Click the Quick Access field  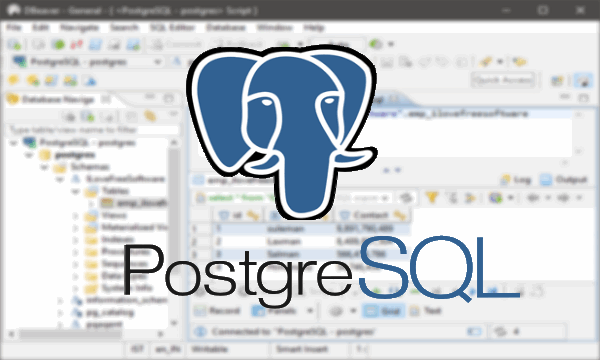503,80
